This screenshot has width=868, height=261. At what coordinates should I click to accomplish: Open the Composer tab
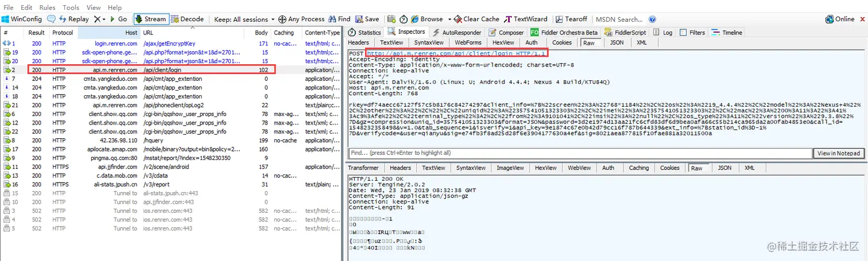(506, 33)
